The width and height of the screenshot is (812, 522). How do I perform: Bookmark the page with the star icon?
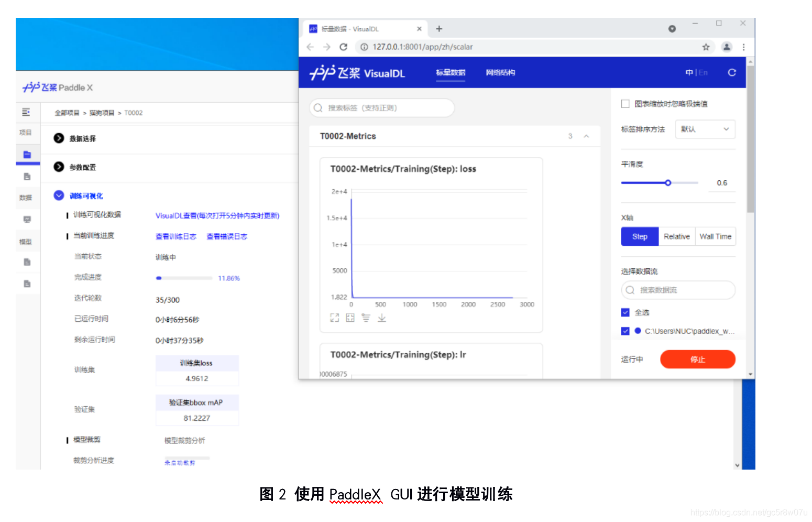706,47
